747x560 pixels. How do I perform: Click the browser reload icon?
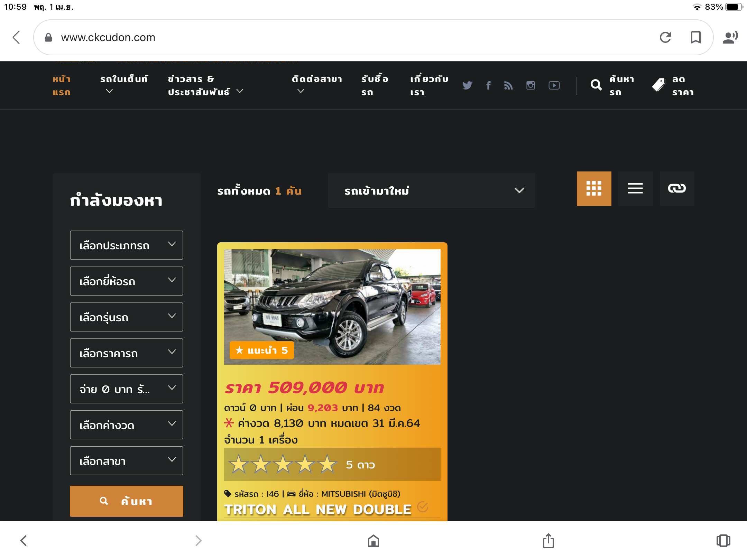665,37
